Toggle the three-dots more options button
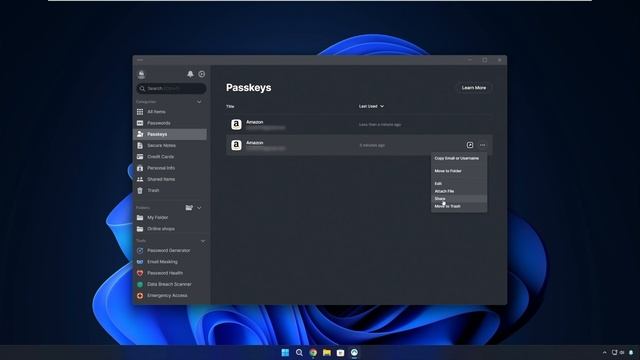The image size is (640, 360). pos(483,145)
